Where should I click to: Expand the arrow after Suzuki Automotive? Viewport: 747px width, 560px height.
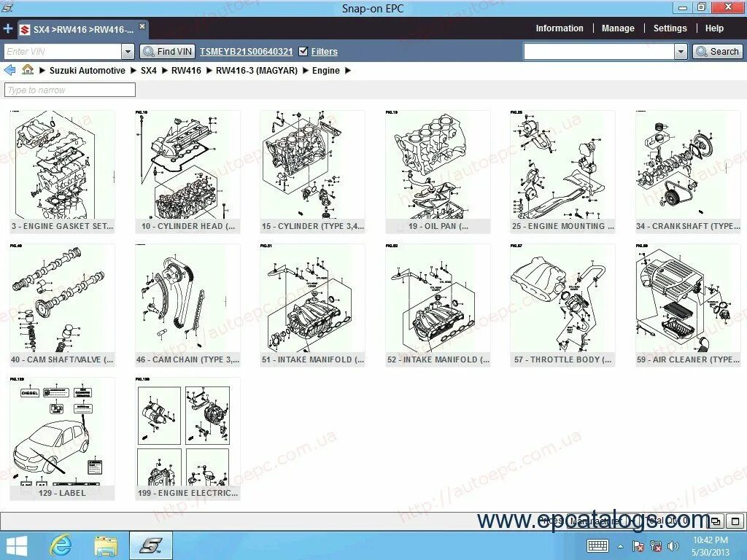tap(133, 71)
